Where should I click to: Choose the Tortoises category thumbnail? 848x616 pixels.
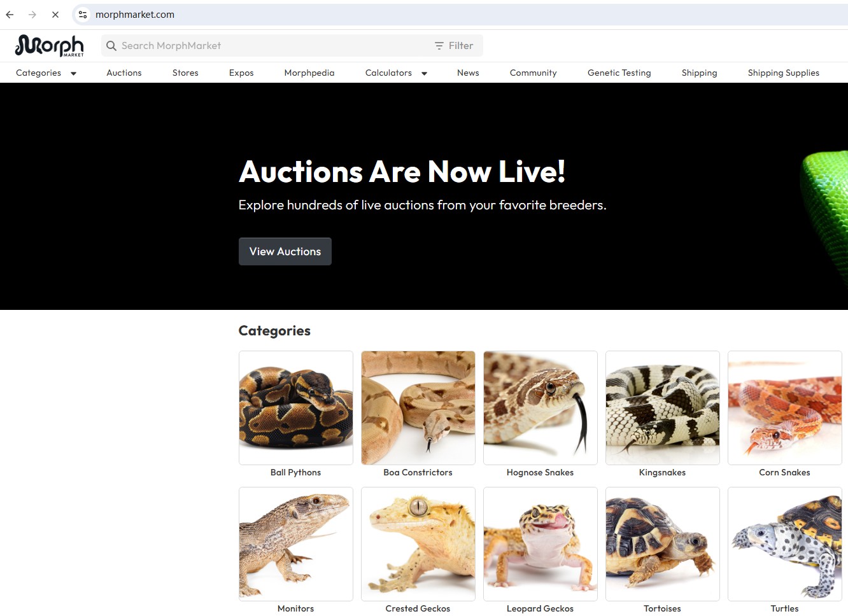(x=663, y=544)
